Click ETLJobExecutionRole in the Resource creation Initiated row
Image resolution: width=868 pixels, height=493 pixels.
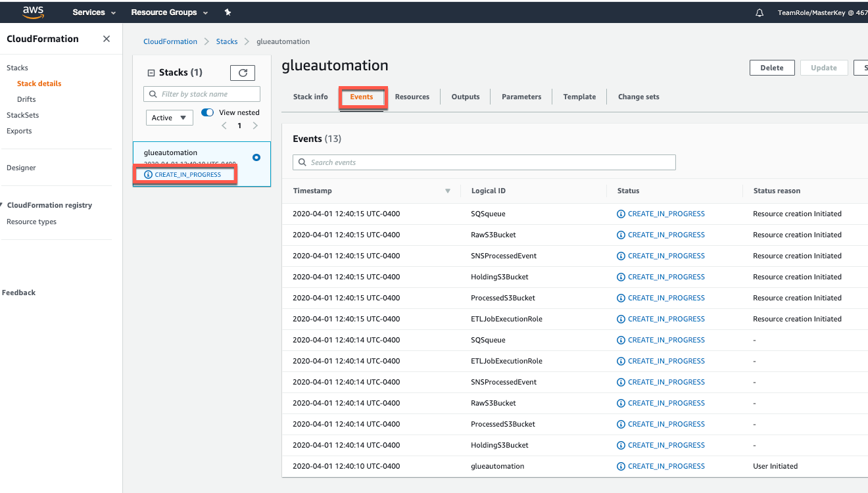tap(506, 319)
